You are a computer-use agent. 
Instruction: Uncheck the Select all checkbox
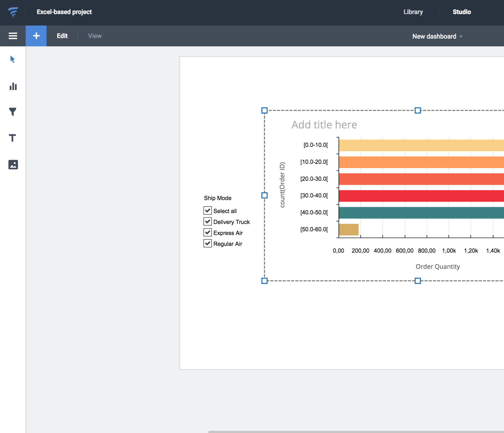[x=208, y=210]
